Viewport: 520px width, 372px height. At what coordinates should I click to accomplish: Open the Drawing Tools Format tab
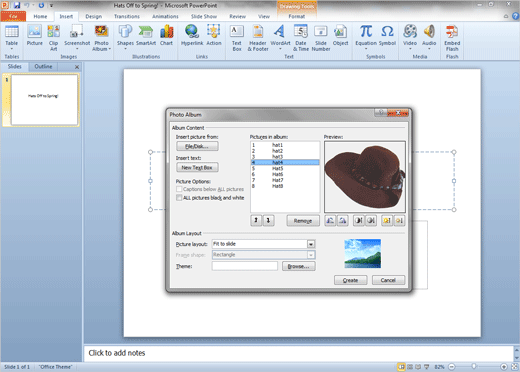click(297, 16)
